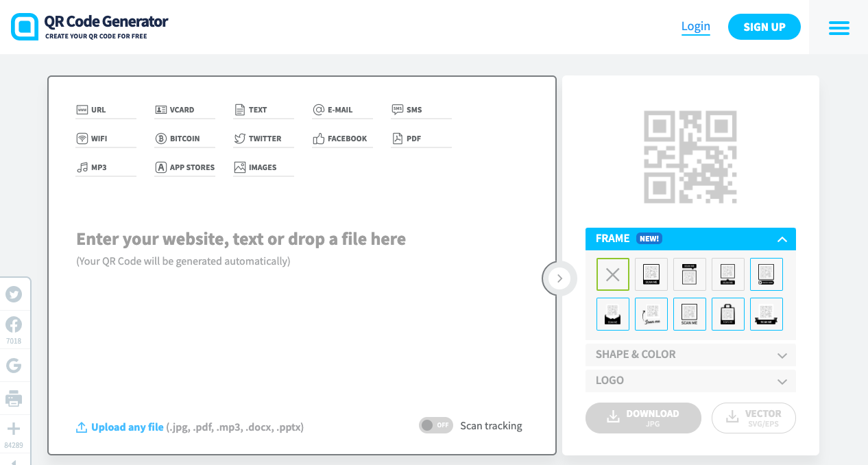Click the QR Code Generator logo

pos(89,27)
